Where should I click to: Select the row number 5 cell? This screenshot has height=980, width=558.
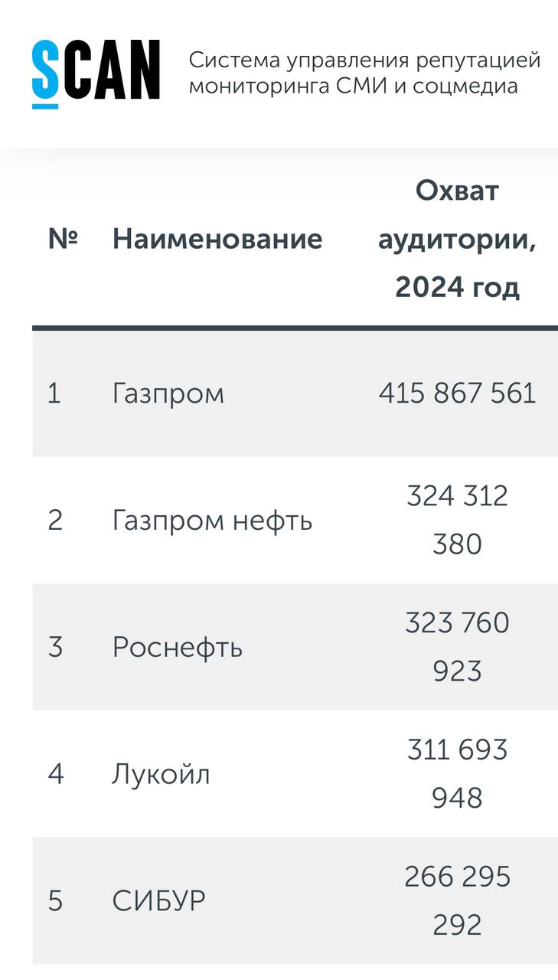click(54, 901)
